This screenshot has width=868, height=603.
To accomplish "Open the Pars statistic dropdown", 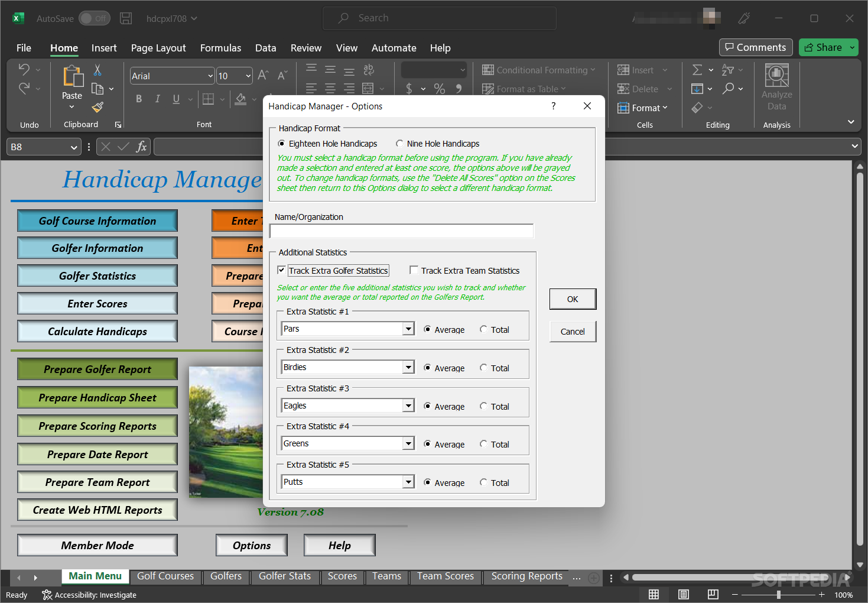I will [x=408, y=329].
